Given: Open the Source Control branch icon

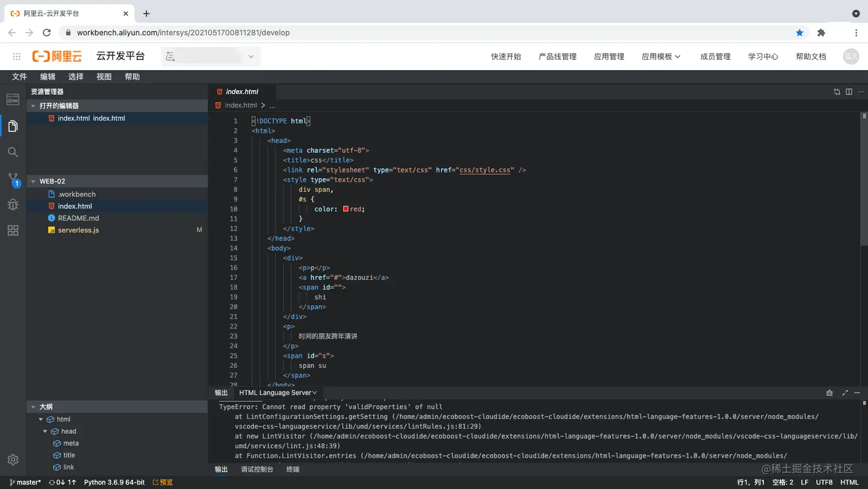Looking at the screenshot, I should click(13, 179).
